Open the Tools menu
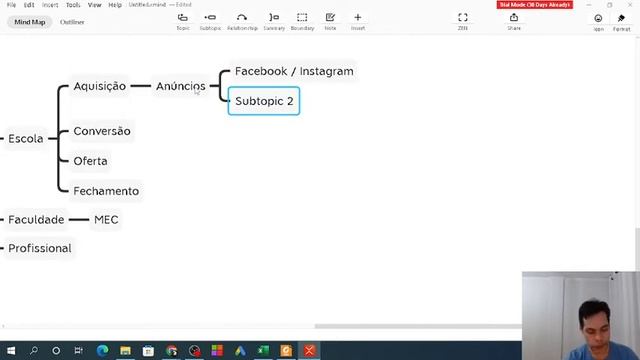The image size is (640, 360). click(73, 5)
